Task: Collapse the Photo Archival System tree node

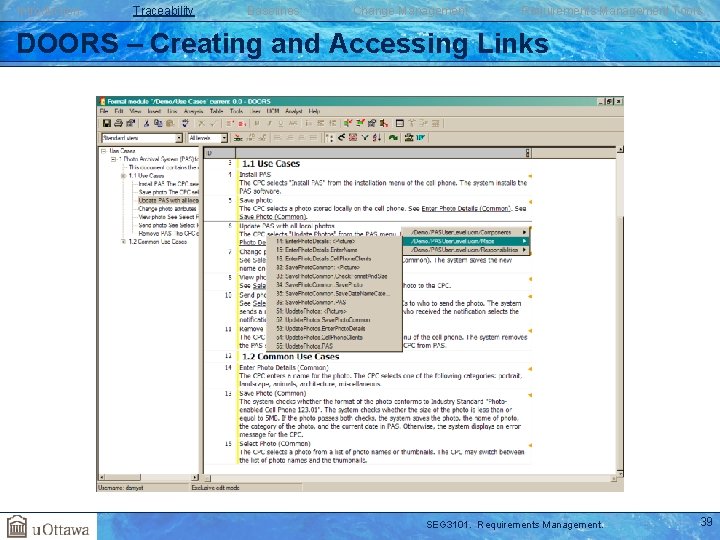Action: coord(113,159)
